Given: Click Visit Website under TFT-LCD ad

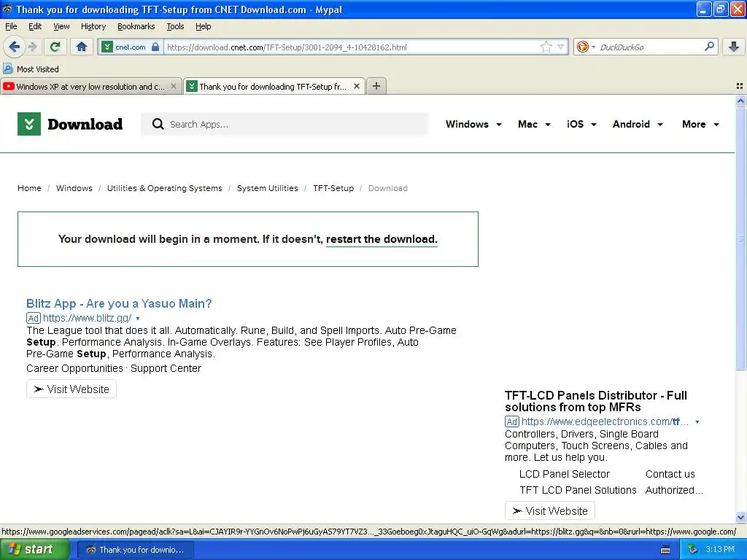Looking at the screenshot, I should (x=550, y=511).
